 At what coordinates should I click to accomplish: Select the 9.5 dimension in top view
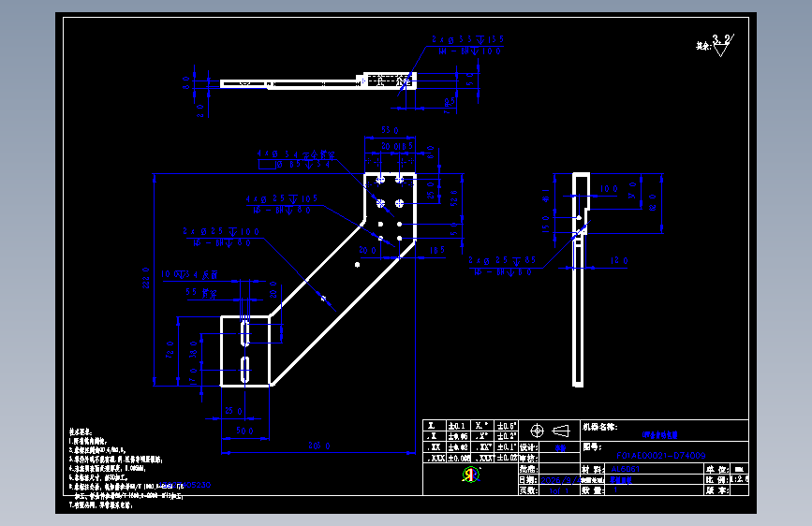(450, 101)
